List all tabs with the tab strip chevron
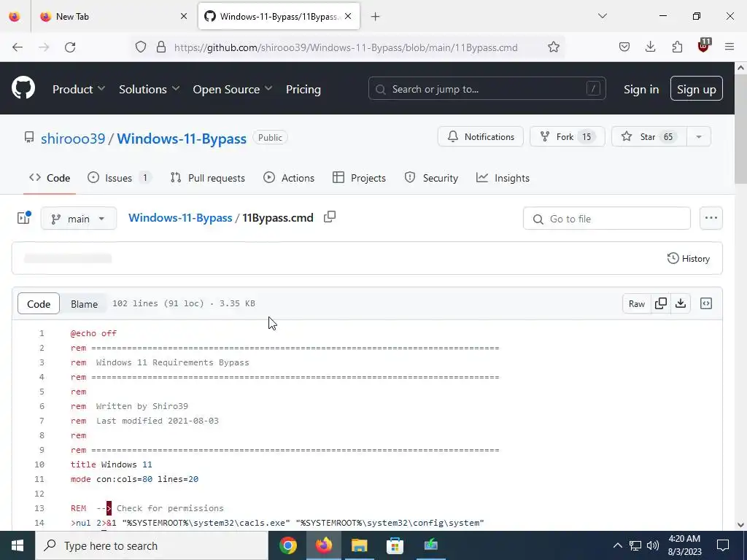Viewport: 747px width, 560px height. pos(602,17)
